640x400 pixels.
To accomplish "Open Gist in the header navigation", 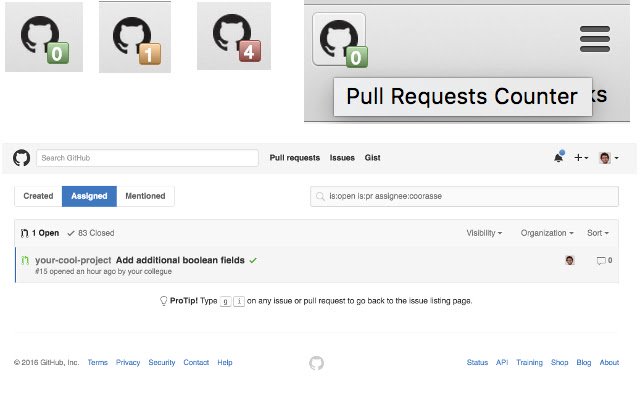I will [x=372, y=158].
